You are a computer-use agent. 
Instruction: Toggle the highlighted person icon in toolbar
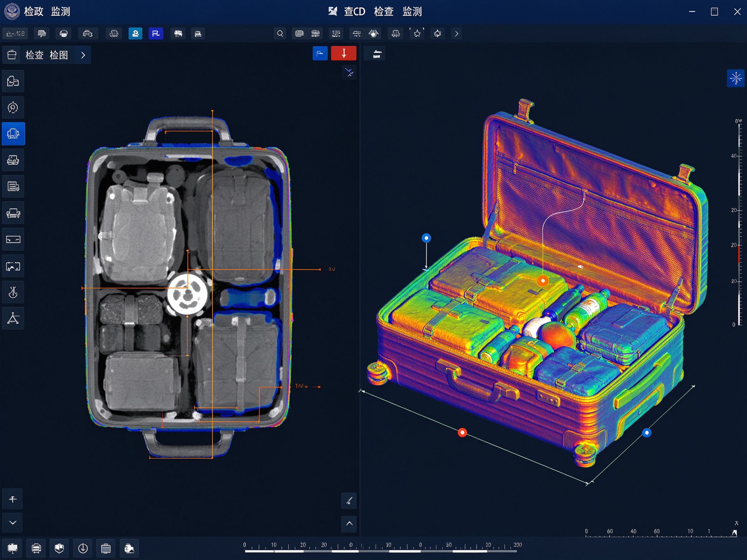(x=136, y=33)
